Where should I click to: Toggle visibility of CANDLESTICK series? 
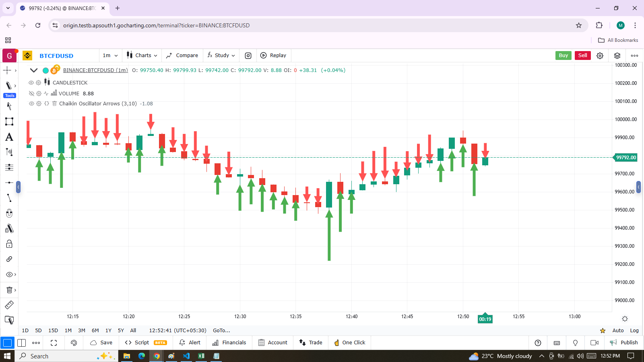click(x=31, y=82)
